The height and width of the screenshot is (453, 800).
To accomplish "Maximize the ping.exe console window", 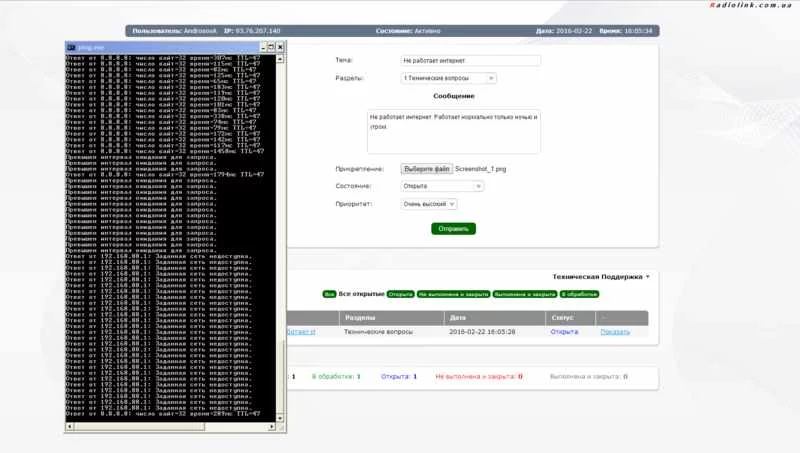I will 270,47.
